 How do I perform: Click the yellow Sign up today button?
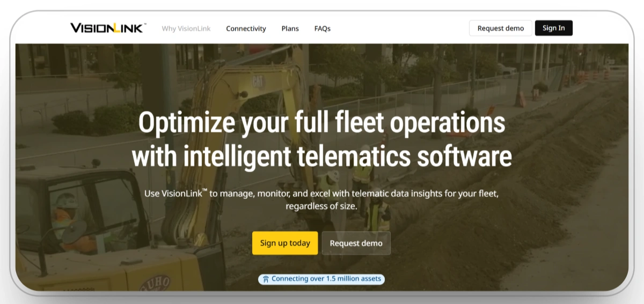[x=285, y=243]
